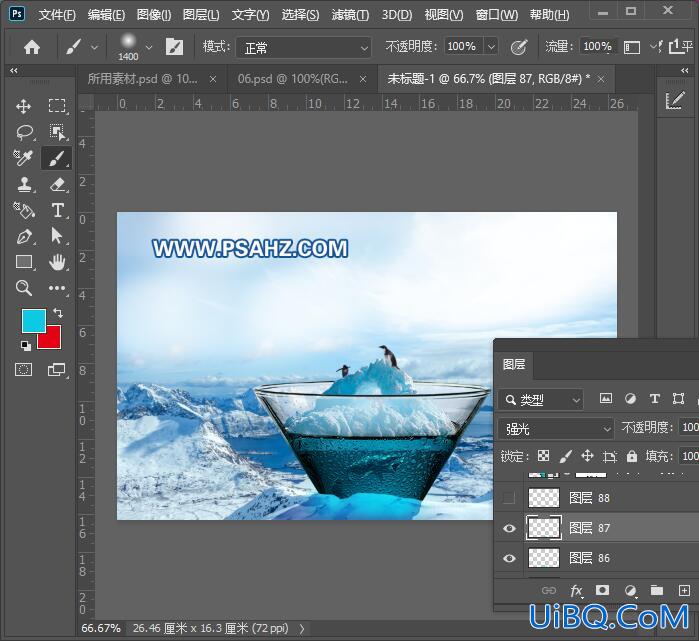Select the Object Selection tool
Screen dimensions: 699x641
(x=57, y=132)
